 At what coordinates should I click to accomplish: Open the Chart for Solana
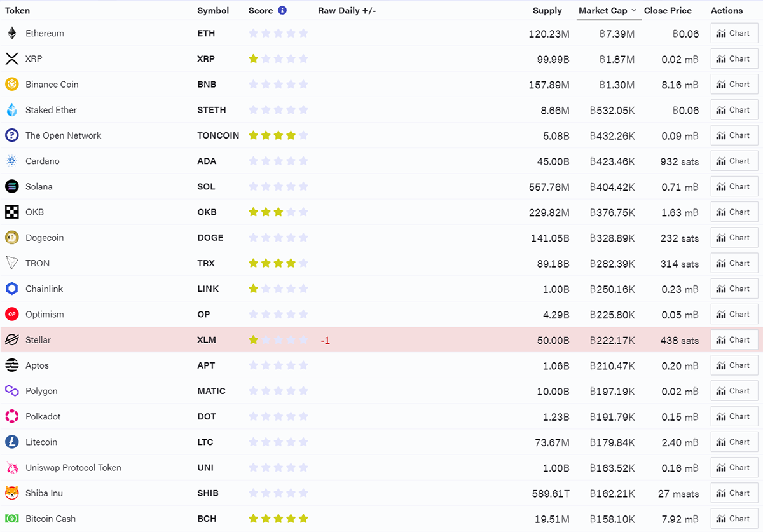click(734, 186)
